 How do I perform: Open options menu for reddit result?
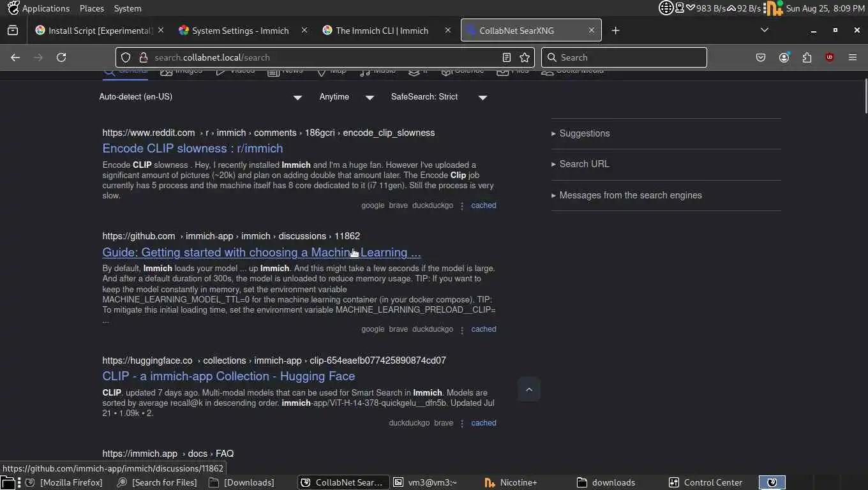[x=462, y=206]
